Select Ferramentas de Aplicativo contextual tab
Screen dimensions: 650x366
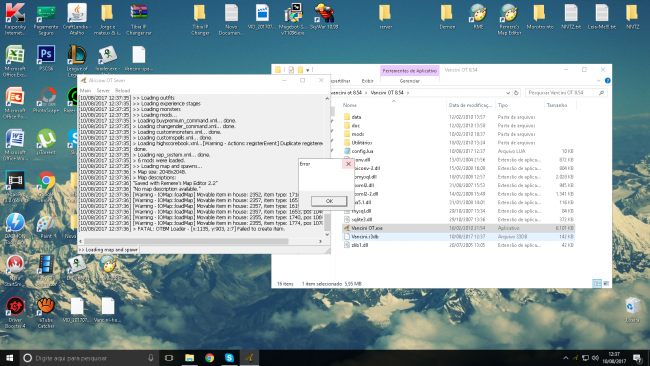[x=410, y=70]
